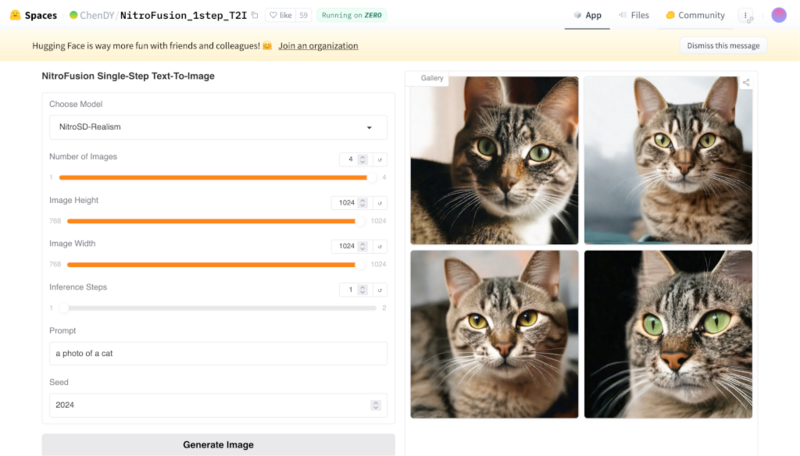Open the three-dot options menu
This screenshot has width=800, height=456.
pos(745,15)
